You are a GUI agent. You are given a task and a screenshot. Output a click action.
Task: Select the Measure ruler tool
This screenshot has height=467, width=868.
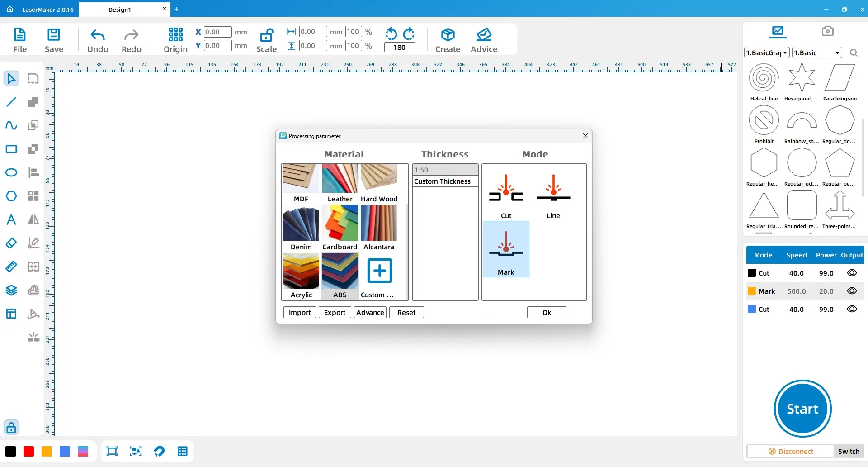tap(11, 267)
